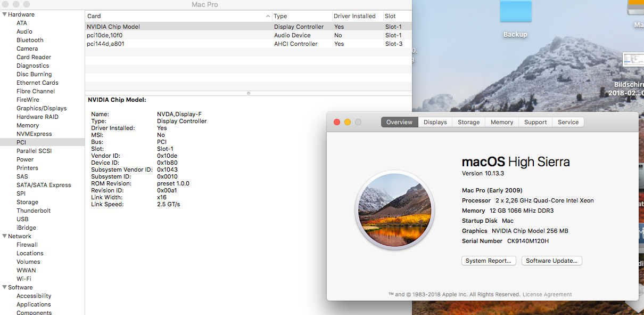Sort by Card column header

[178, 16]
